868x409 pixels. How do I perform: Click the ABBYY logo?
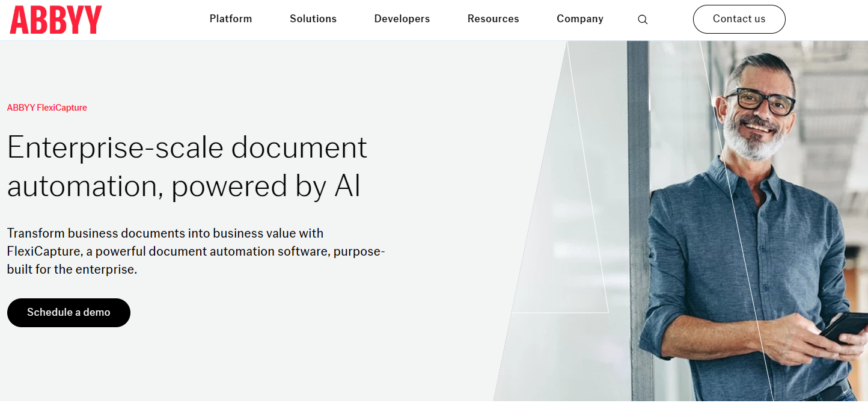56,19
